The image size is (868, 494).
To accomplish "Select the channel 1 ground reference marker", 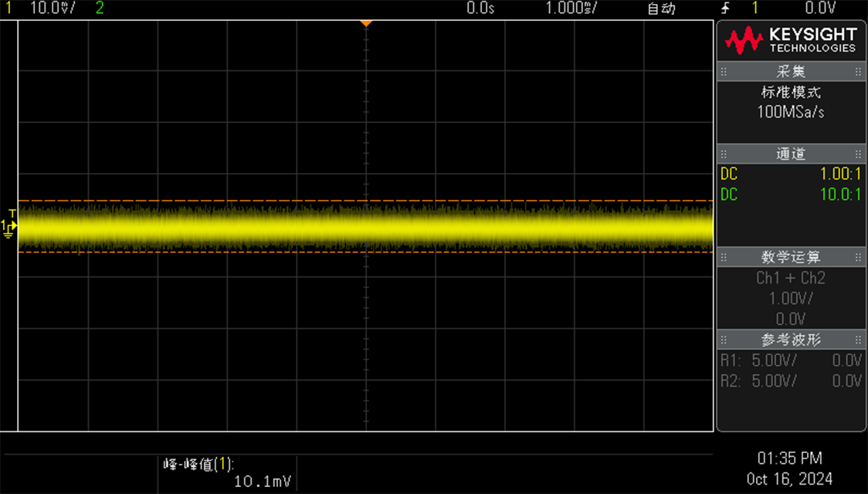I will 8,229.
